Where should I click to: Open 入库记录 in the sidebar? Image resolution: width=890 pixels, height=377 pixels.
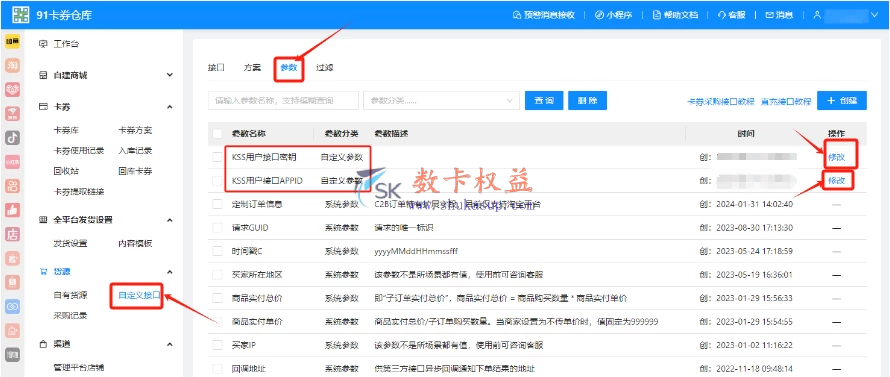135,151
